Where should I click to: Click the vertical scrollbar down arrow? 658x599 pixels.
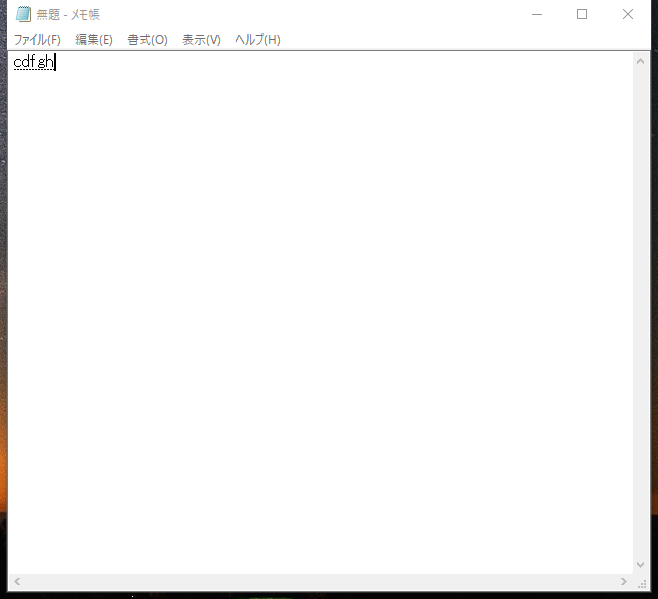[640, 565]
